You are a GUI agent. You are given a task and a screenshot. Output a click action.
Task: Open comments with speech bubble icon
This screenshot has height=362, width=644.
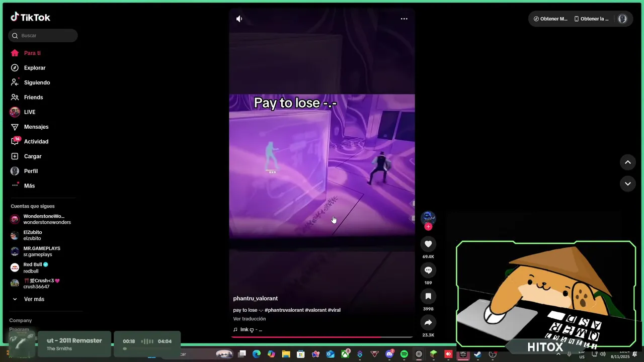(428, 270)
